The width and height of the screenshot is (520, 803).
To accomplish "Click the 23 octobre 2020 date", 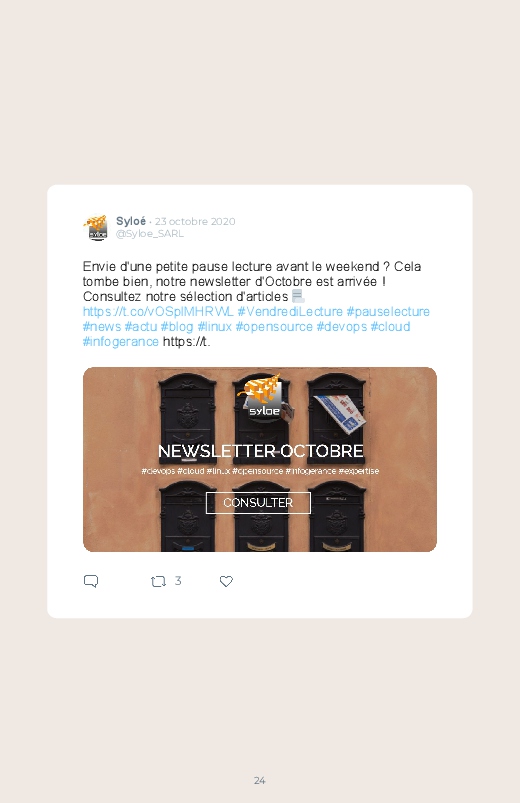I will 195,221.
